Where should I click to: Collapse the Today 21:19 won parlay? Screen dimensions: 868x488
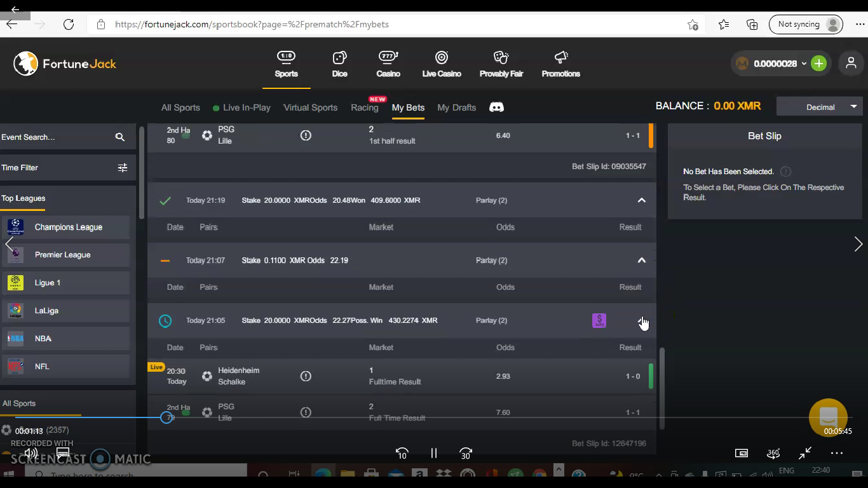point(641,201)
